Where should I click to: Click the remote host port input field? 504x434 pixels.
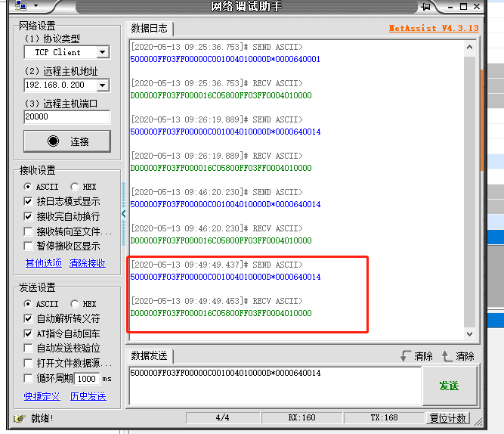(66, 117)
